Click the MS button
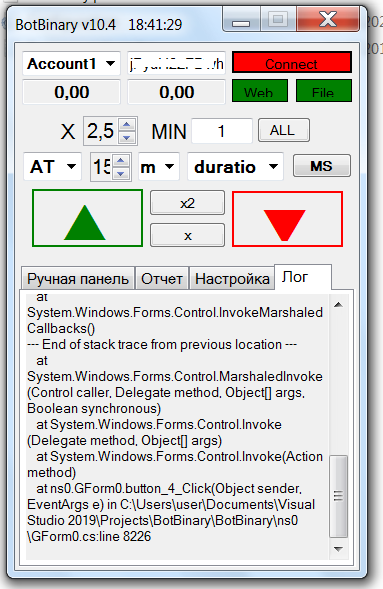The height and width of the screenshot is (589, 383). (322, 166)
